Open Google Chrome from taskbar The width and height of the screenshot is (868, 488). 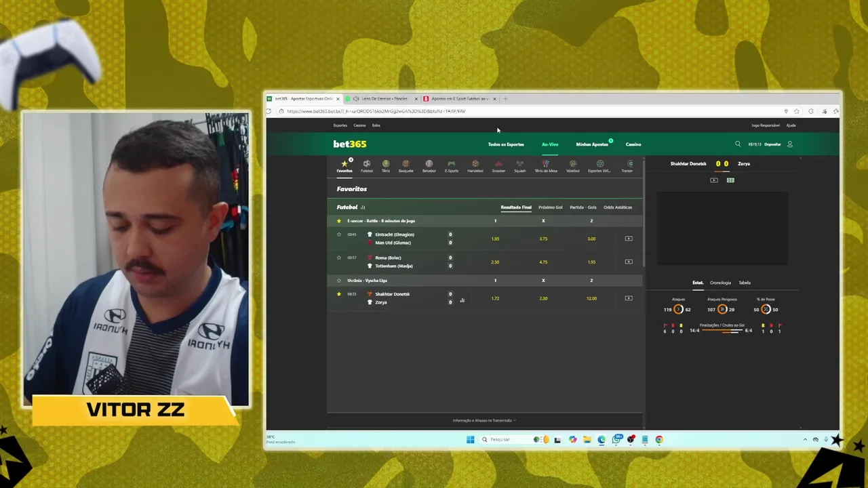pyautogui.click(x=658, y=439)
